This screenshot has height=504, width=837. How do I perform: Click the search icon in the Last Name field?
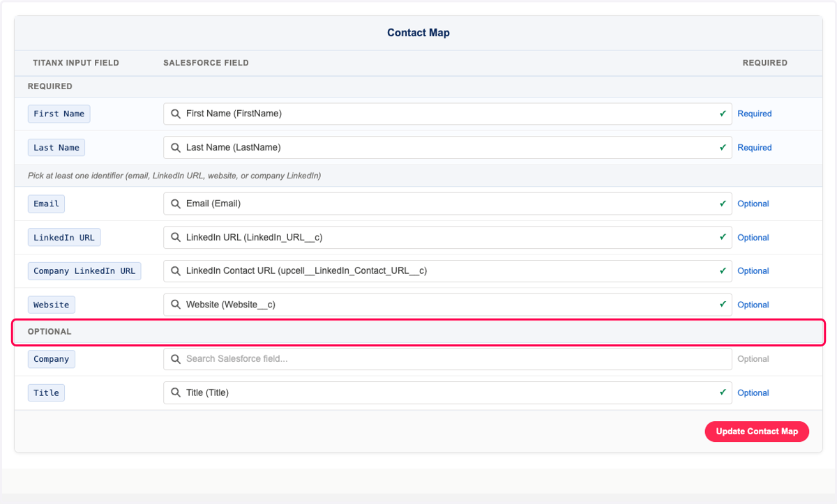click(x=176, y=148)
